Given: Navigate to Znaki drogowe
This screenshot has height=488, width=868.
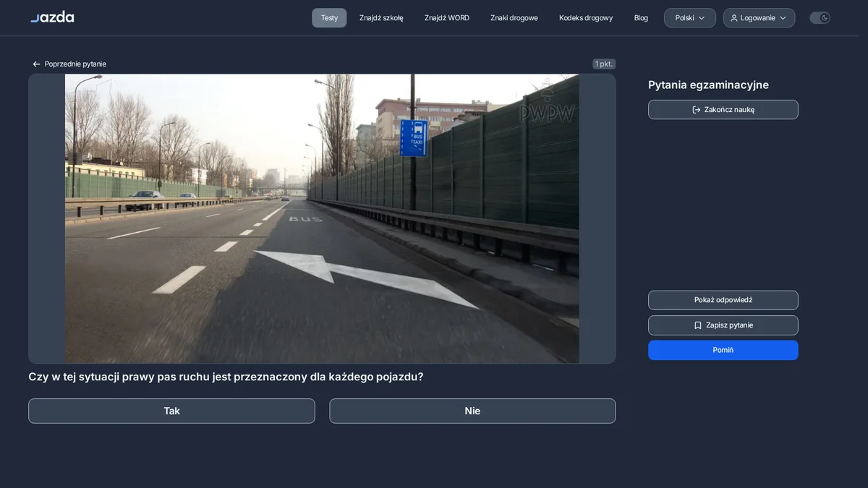Looking at the screenshot, I should pyautogui.click(x=514, y=18).
